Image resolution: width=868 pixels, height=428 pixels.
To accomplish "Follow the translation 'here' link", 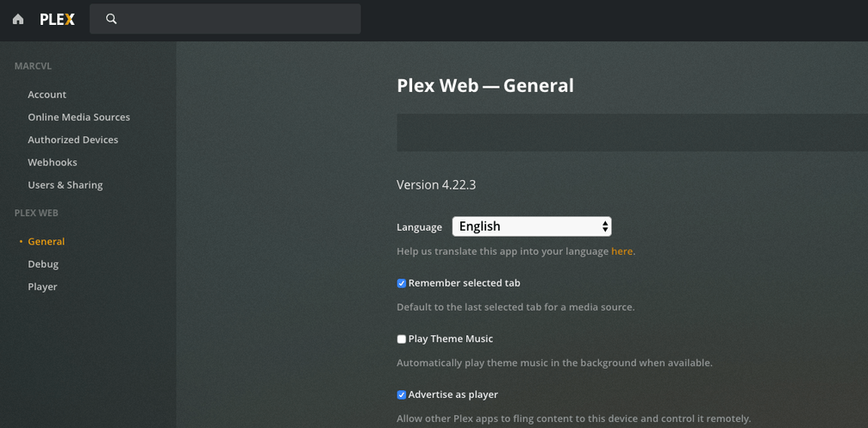I will [x=621, y=251].
